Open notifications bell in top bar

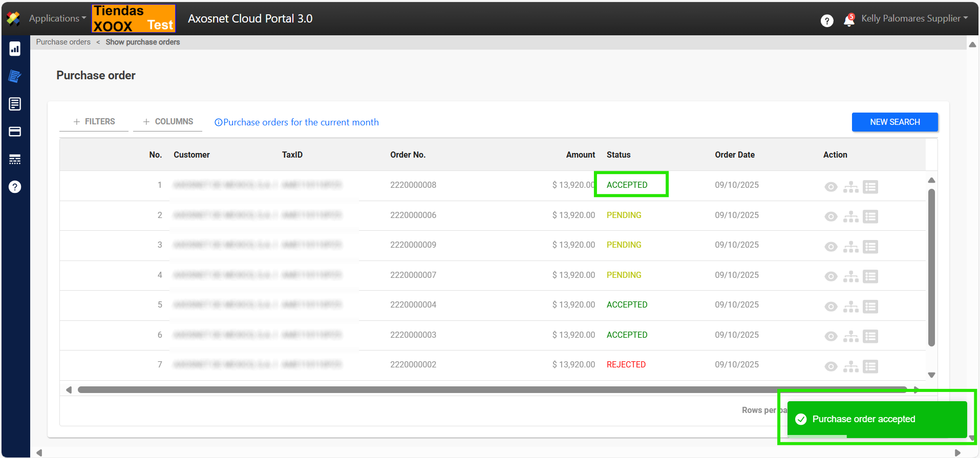coord(849,20)
